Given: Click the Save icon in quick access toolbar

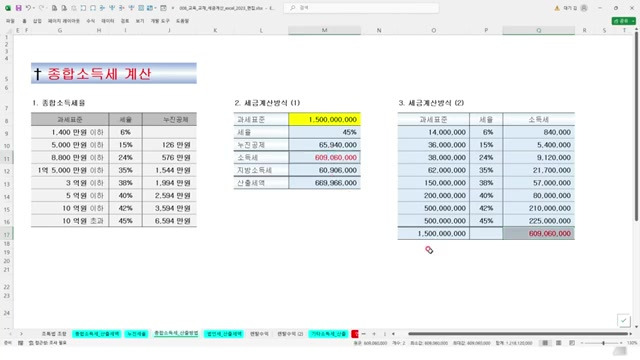Looking at the screenshot, I should (18, 8).
